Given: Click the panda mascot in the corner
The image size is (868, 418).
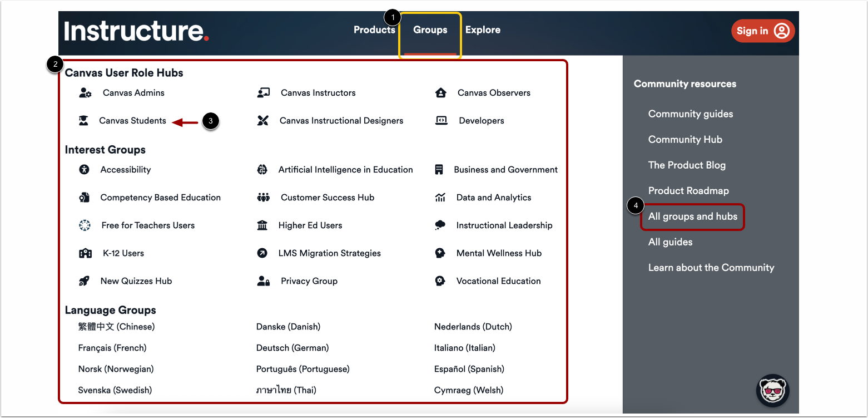Looking at the screenshot, I should [x=772, y=391].
